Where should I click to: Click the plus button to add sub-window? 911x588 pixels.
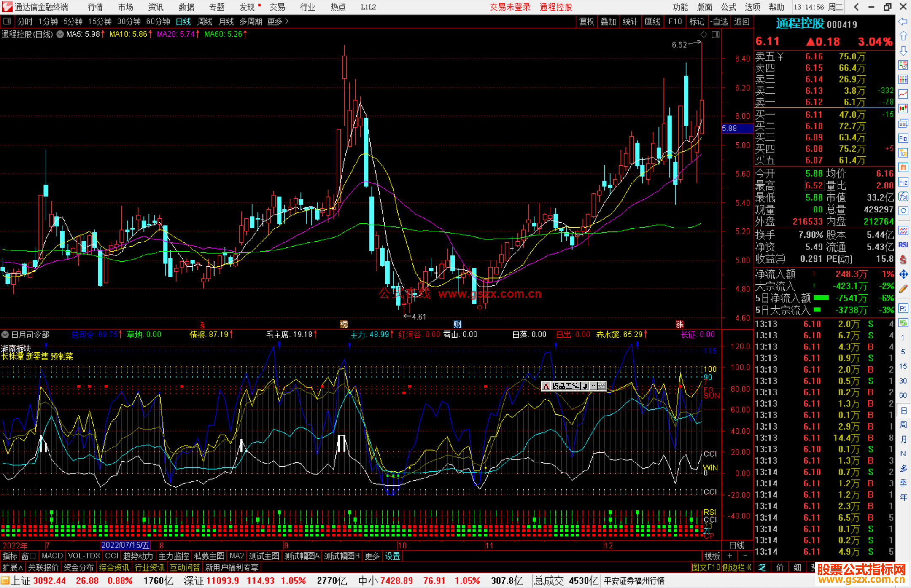pyautogui.click(x=730, y=556)
